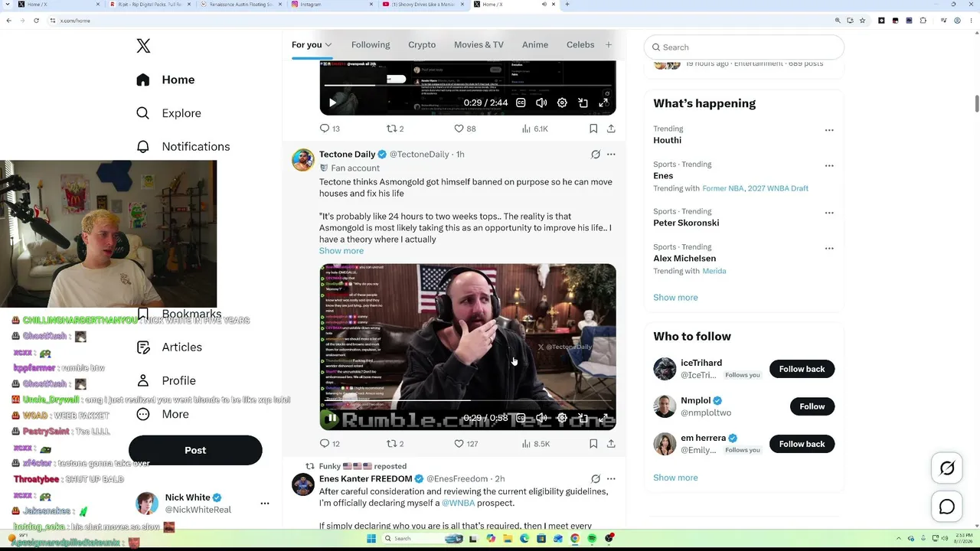Share the Tectone Daily post
The width and height of the screenshot is (980, 551).
click(611, 444)
